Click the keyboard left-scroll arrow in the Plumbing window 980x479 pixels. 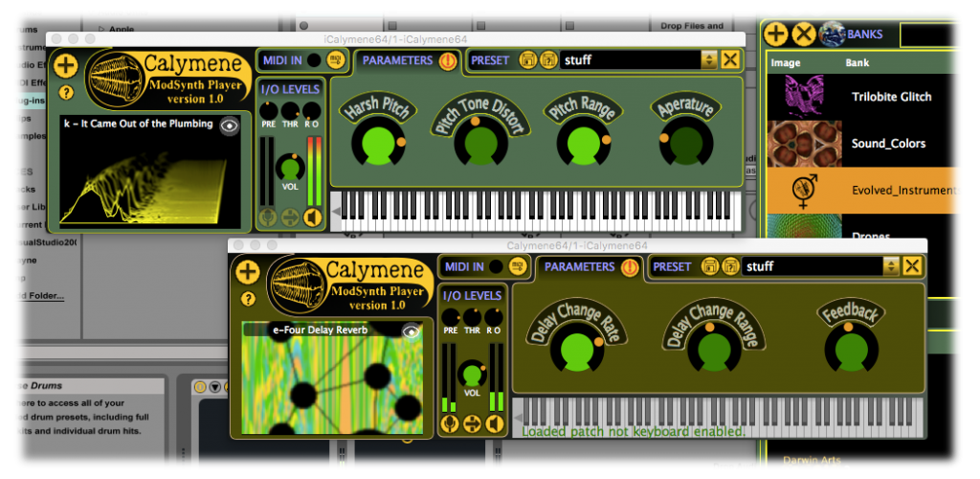(x=335, y=213)
